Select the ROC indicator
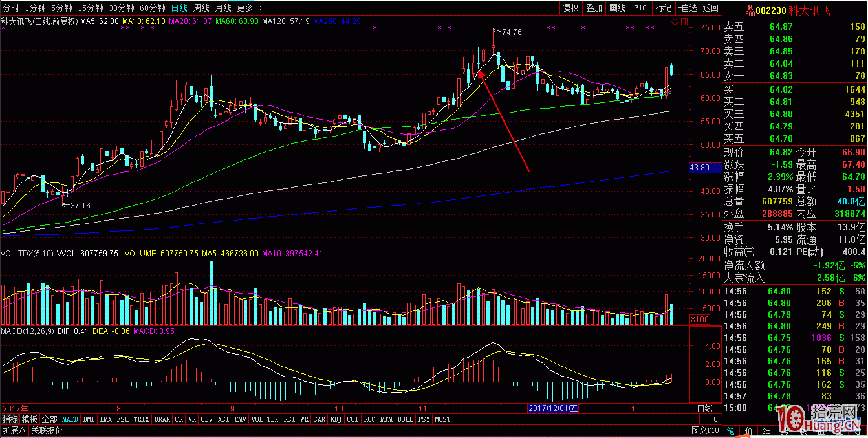 click(370, 419)
